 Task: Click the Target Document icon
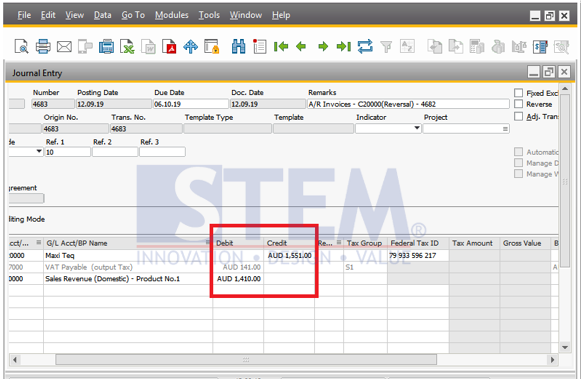pos(455,47)
